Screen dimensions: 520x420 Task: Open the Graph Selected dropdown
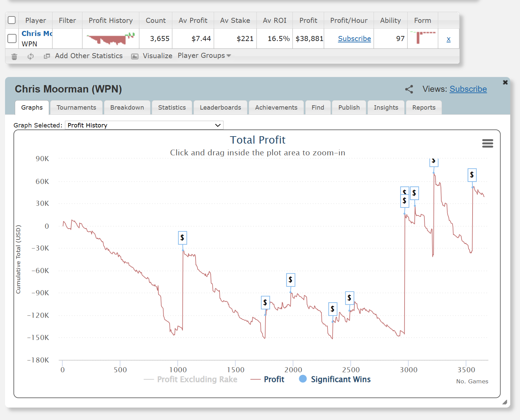tap(144, 125)
